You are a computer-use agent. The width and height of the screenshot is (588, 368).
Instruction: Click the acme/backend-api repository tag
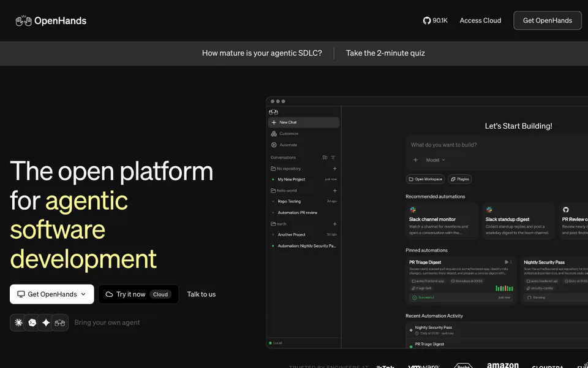click(x=542, y=281)
